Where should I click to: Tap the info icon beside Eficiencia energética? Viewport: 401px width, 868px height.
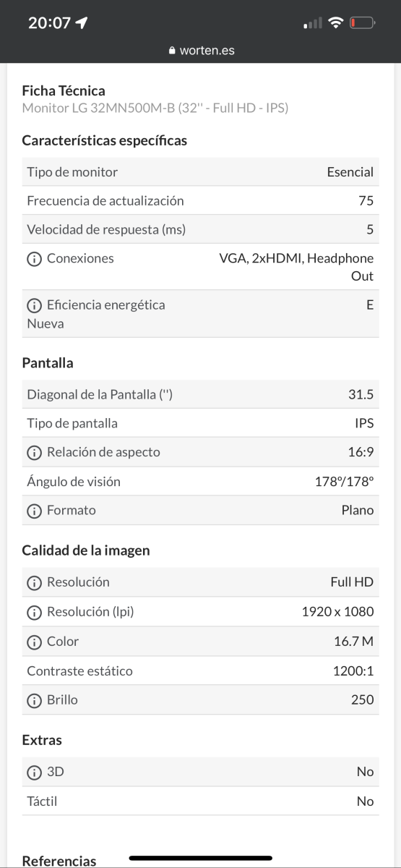[x=34, y=305]
